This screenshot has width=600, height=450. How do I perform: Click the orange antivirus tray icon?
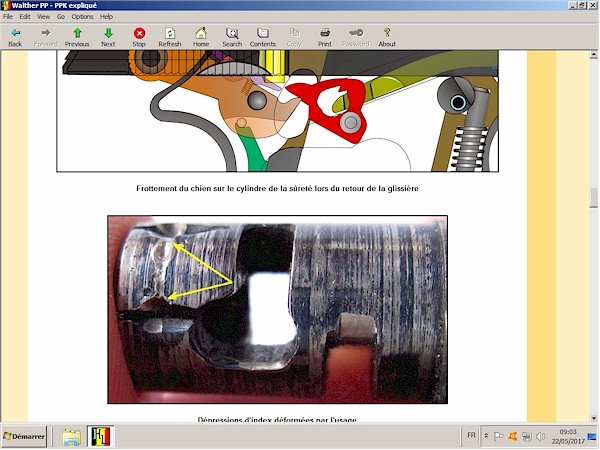[513, 436]
